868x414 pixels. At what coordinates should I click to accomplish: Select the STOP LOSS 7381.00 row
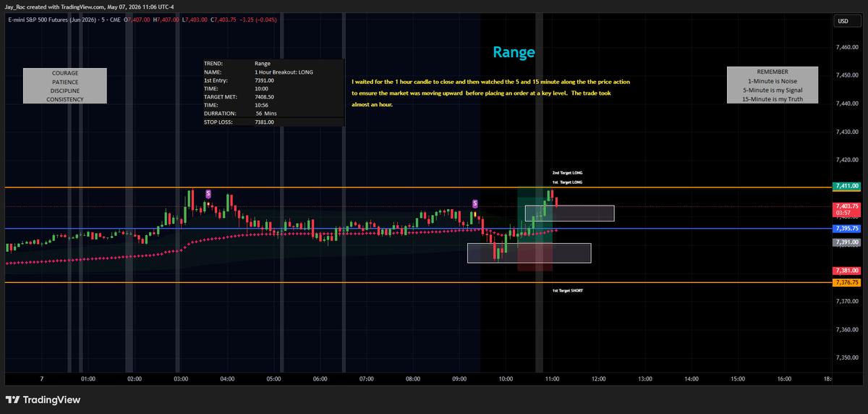tap(273, 122)
